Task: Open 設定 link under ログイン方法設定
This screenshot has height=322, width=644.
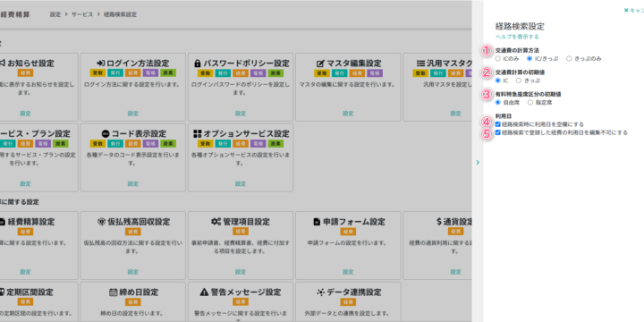Action: pos(132,114)
